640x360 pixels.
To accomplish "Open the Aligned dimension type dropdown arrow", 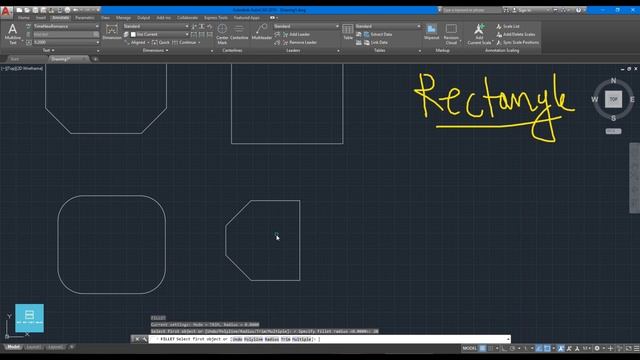I will coord(148,42).
